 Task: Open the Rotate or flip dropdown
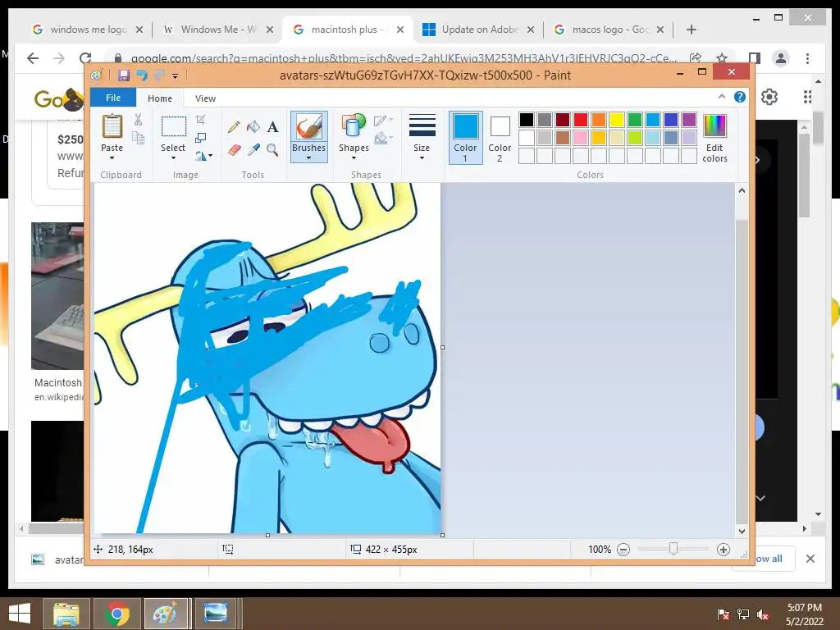pos(203,156)
